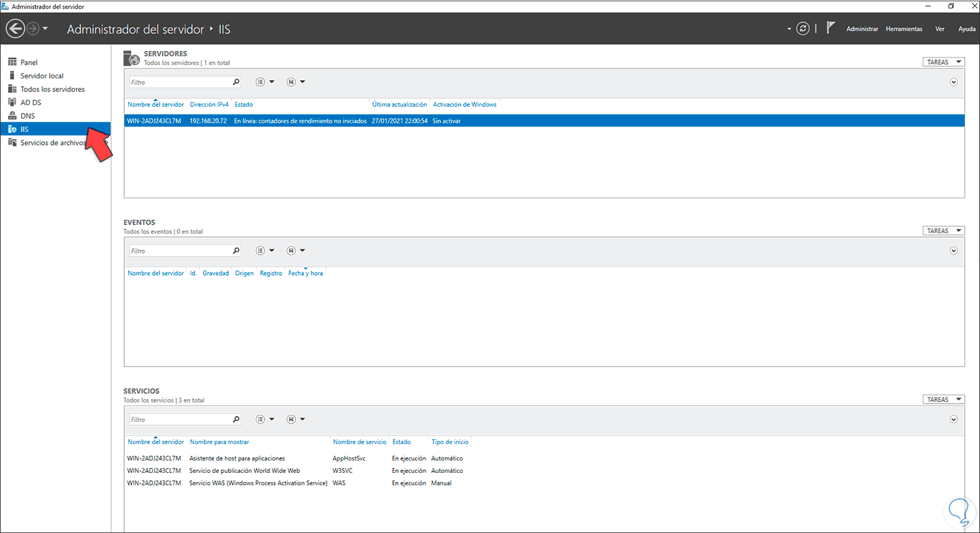Open the Servidores list options button
Screen dimensions: 980x533
[x=265, y=82]
